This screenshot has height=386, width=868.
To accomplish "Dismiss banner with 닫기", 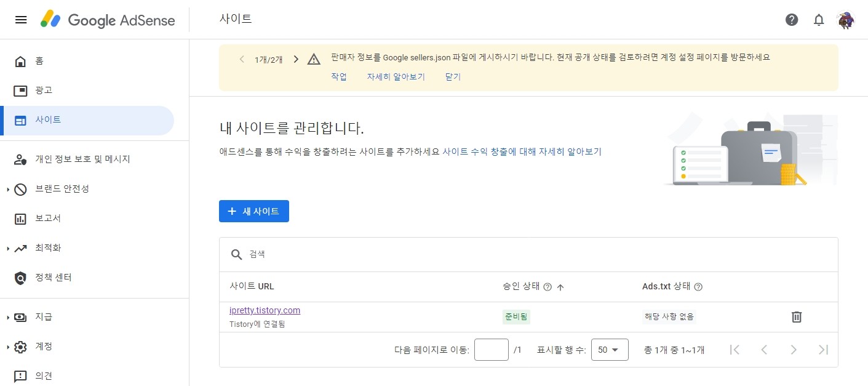I will 453,77.
